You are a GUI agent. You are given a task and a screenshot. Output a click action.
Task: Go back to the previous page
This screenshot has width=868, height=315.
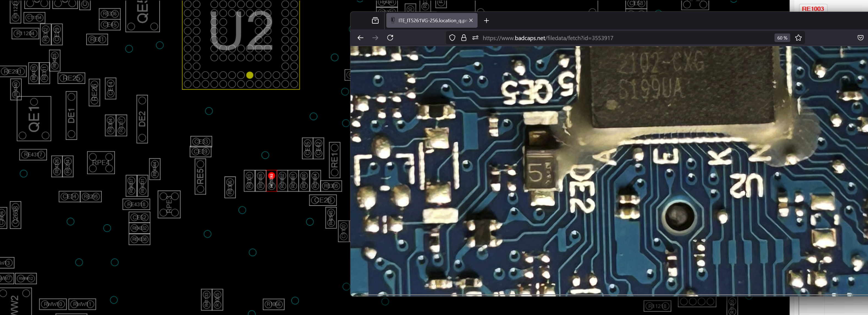click(360, 38)
